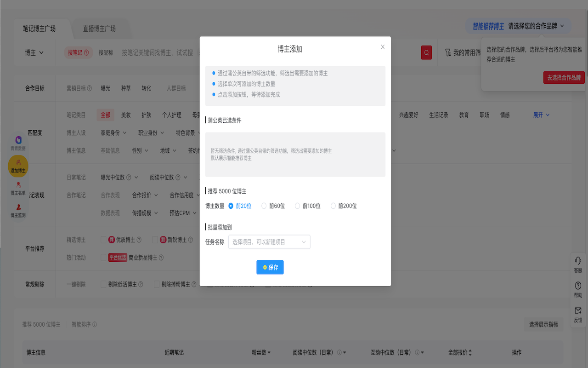The width and height of the screenshot is (588, 368).
Task: Click the red search magnifier icon
Action: pos(426,53)
